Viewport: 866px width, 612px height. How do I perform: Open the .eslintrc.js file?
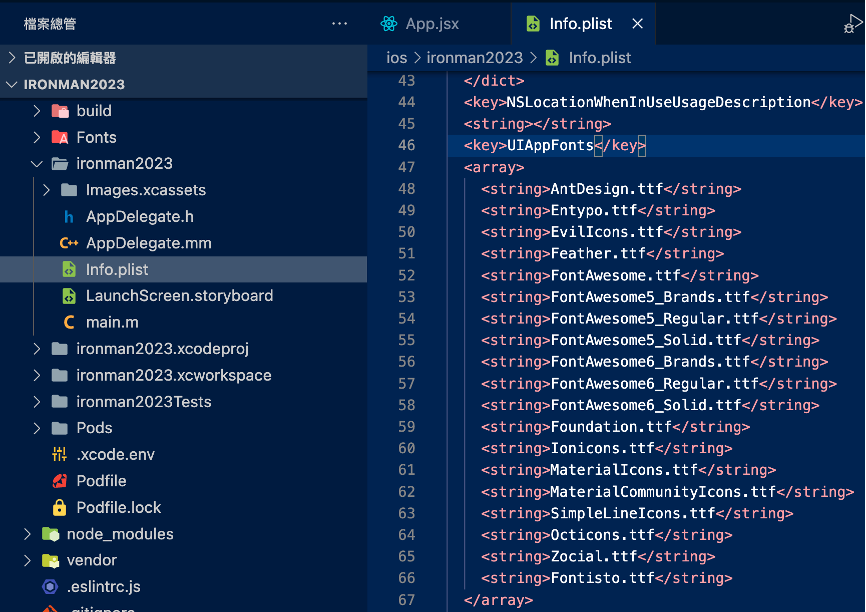183,587
